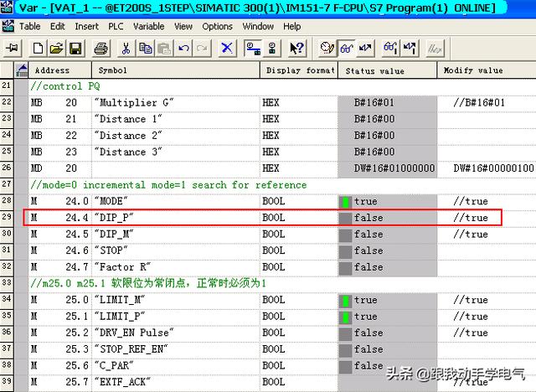
Task: Click the Status value column header
Action: pyautogui.click(x=388, y=70)
